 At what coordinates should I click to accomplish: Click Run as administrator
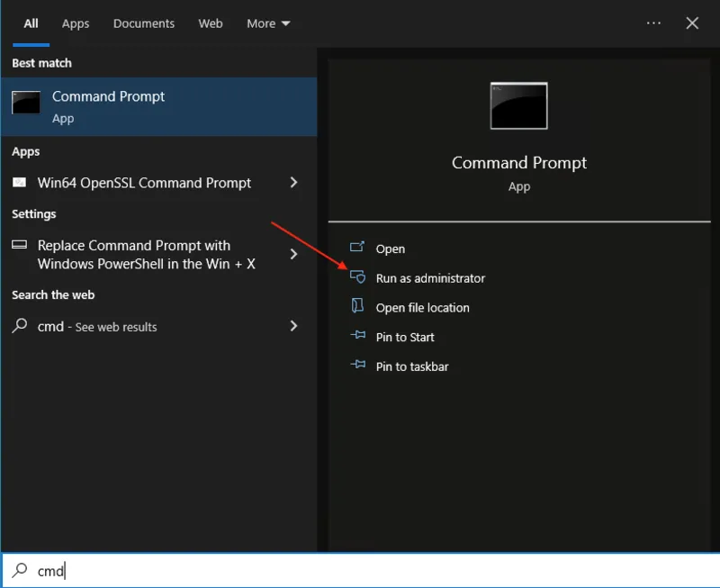click(x=430, y=278)
